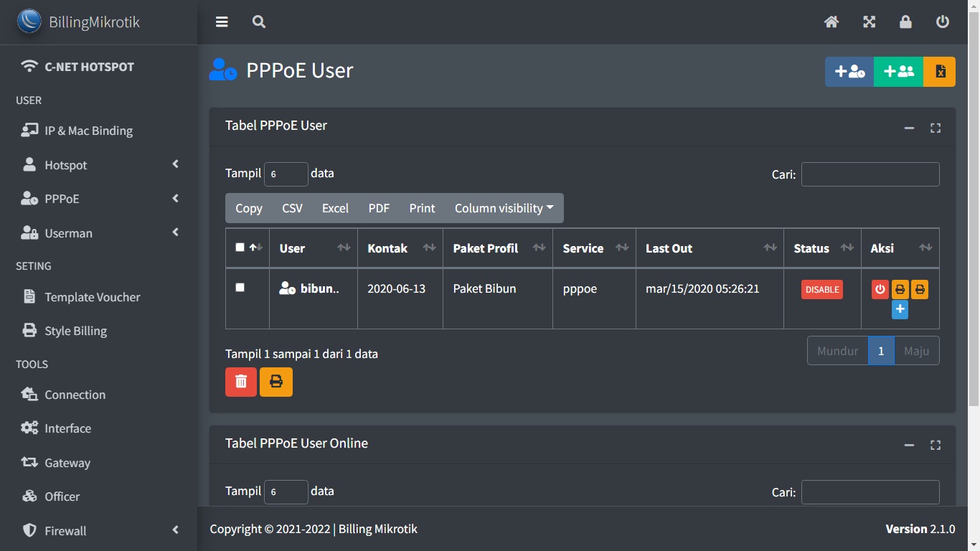This screenshot has height=551, width=980.
Task: Click the red power icon for bibun user
Action: coord(880,290)
